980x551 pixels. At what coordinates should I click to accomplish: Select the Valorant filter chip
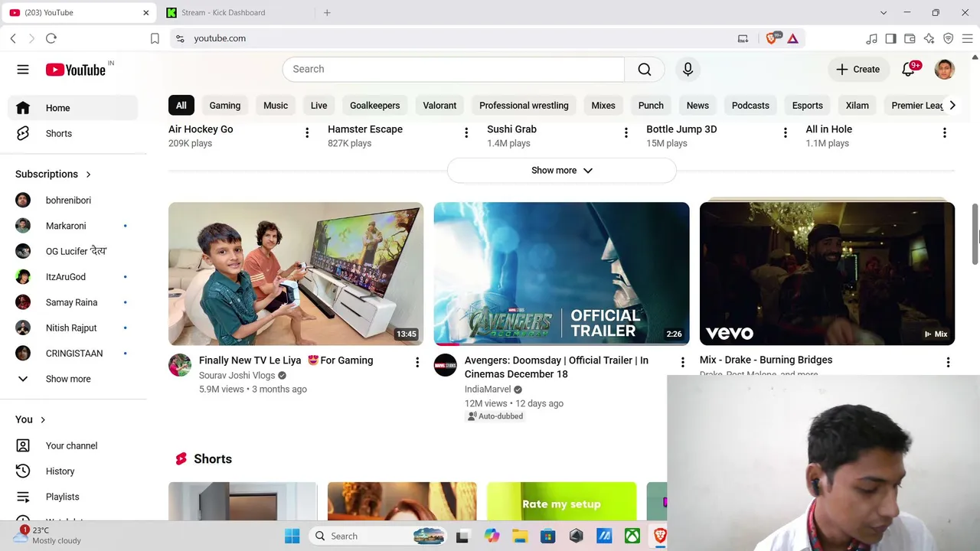(x=439, y=106)
